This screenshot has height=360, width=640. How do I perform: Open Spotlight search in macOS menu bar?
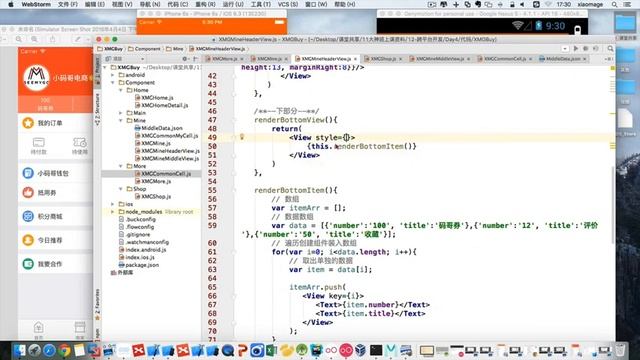tap(614, 4)
